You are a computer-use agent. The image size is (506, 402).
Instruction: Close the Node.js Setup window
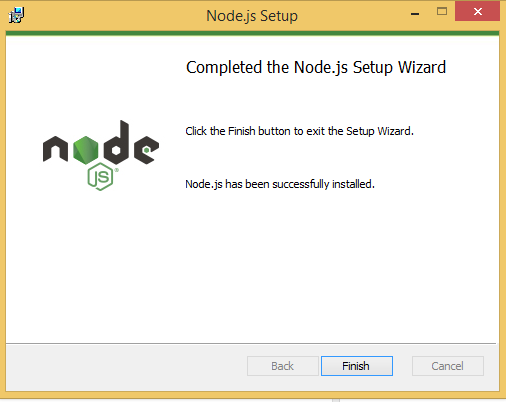(x=477, y=12)
